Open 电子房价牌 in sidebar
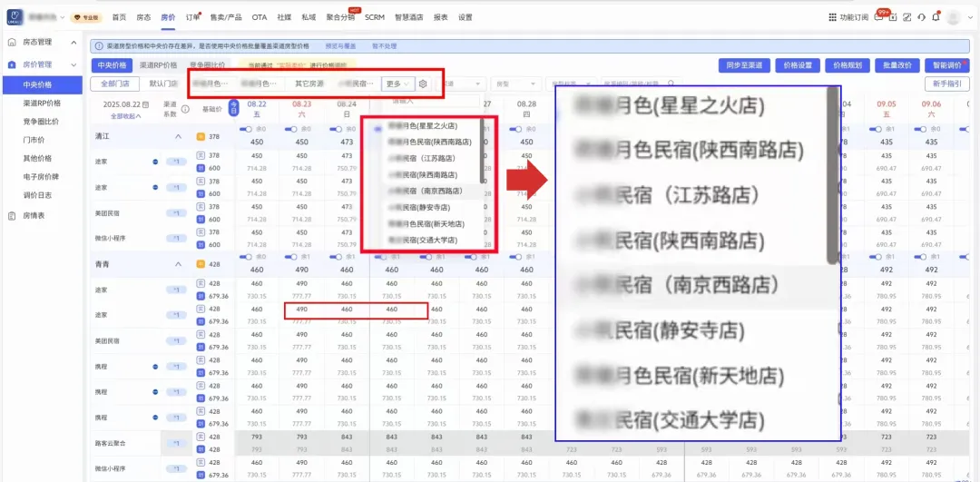Viewport: 980px width, 482px height. [x=41, y=177]
